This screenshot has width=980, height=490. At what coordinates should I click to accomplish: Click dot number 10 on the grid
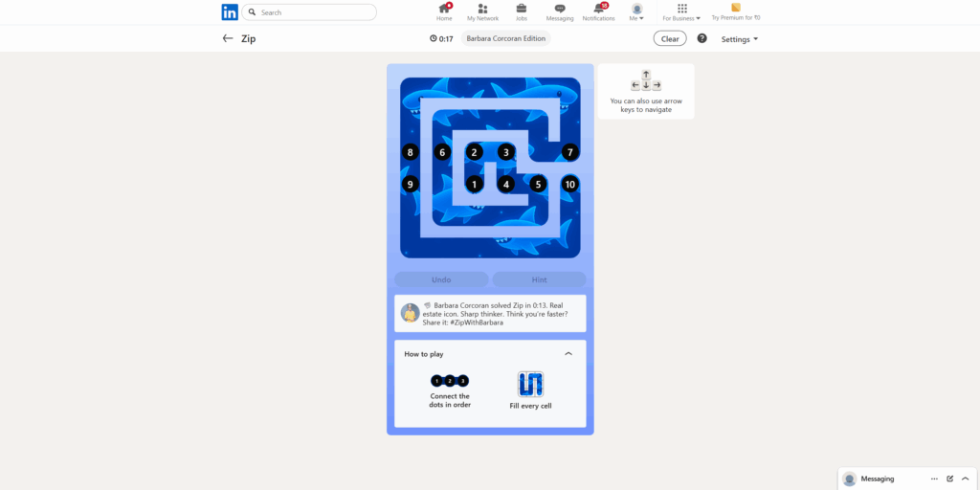coord(569,185)
